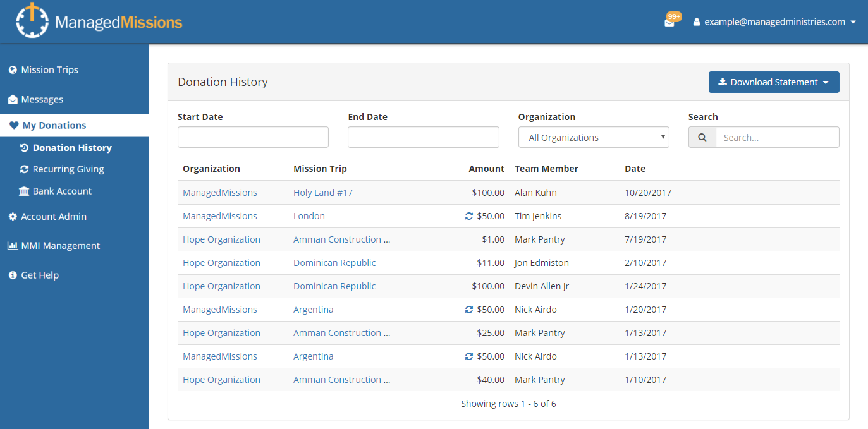Viewport: 868px width, 429px height.
Task: Click the Mission Trip column header
Action: coord(320,169)
